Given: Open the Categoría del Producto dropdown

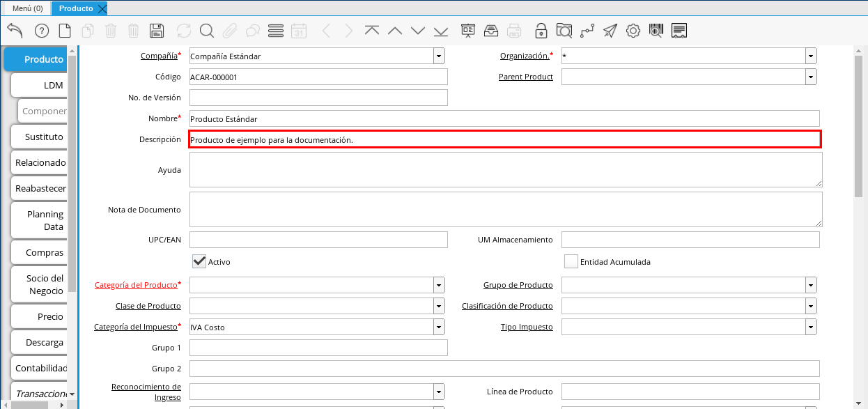Looking at the screenshot, I should pos(439,285).
